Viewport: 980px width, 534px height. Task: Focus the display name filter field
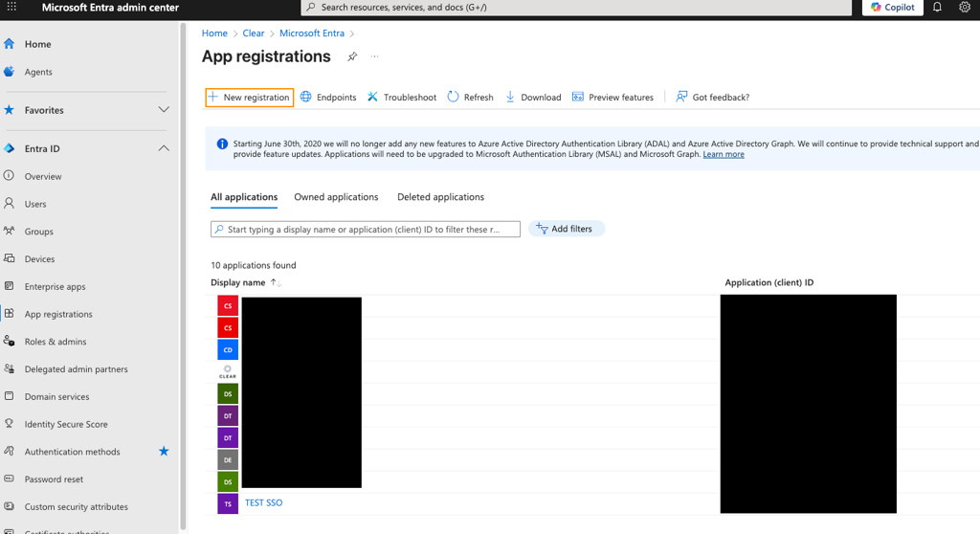click(x=366, y=229)
